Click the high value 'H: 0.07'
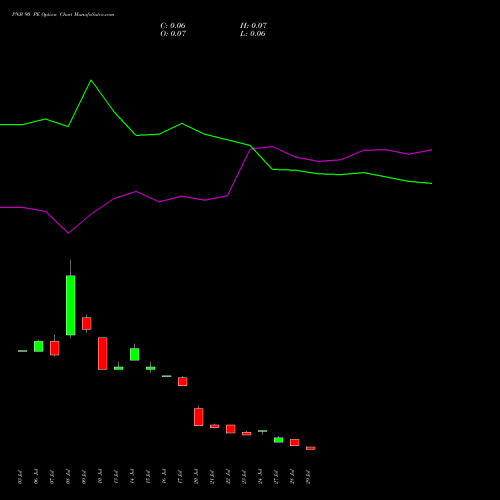Screen dimensions: 500x500 tap(253, 26)
